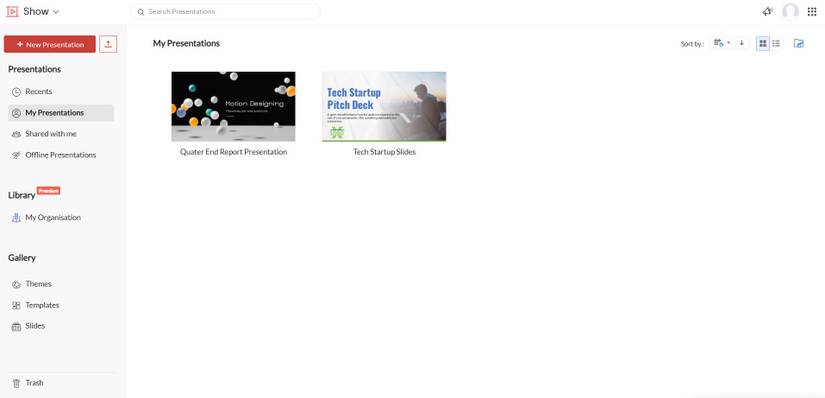
Task: Click the offline icon beside Offline Presentations
Action: tap(16, 155)
